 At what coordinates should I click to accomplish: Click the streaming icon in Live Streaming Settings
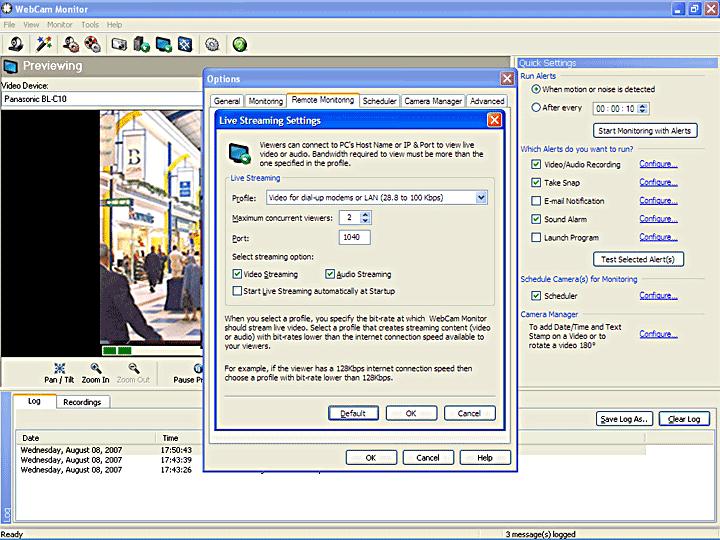click(x=240, y=153)
